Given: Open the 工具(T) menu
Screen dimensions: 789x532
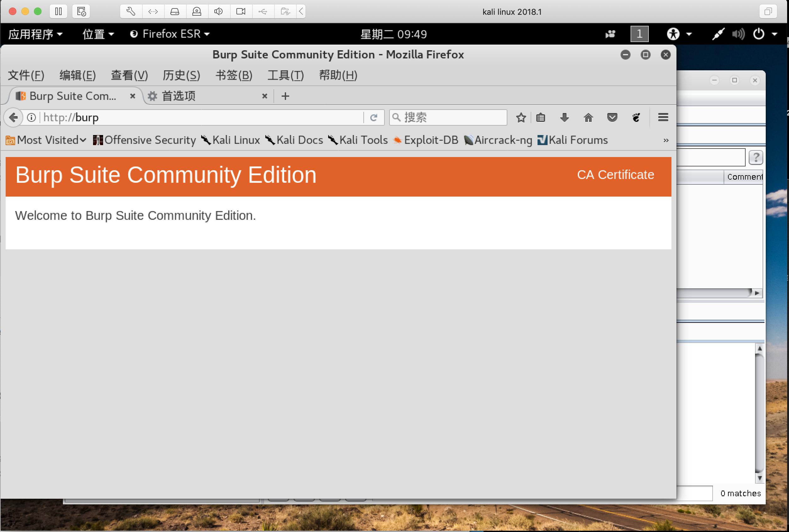Looking at the screenshot, I should pos(285,75).
